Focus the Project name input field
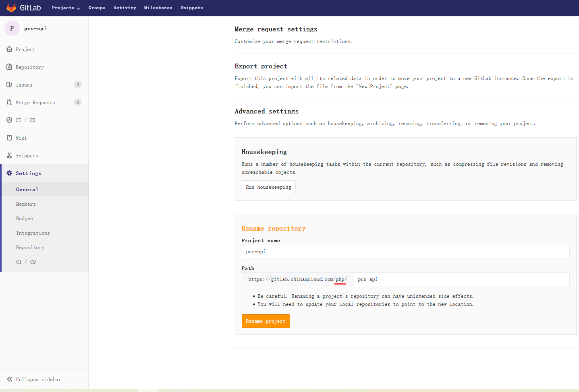 [x=405, y=252]
